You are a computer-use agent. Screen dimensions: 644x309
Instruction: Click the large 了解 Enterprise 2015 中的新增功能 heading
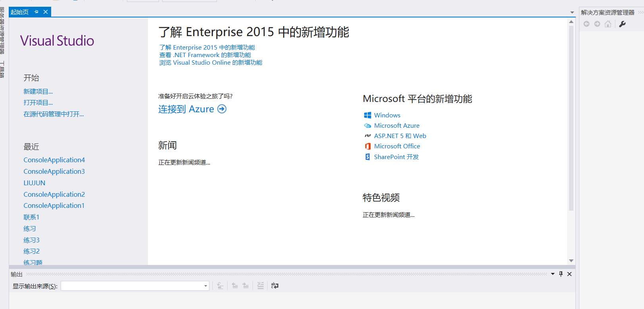tap(254, 32)
